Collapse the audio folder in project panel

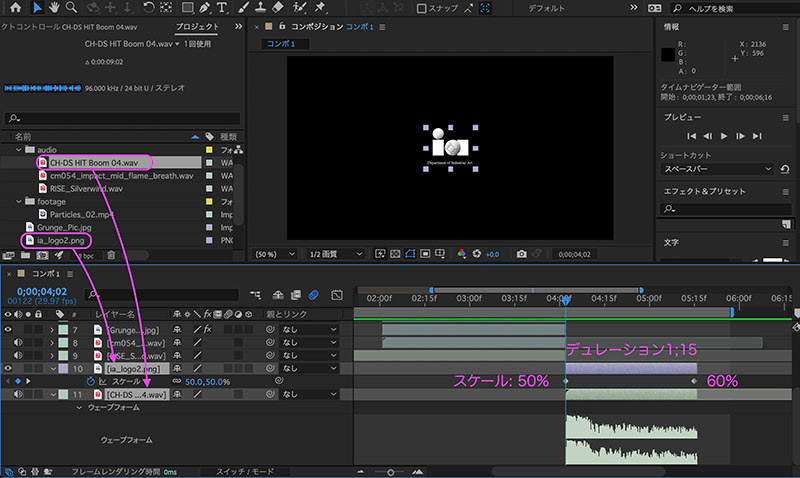tap(19, 149)
